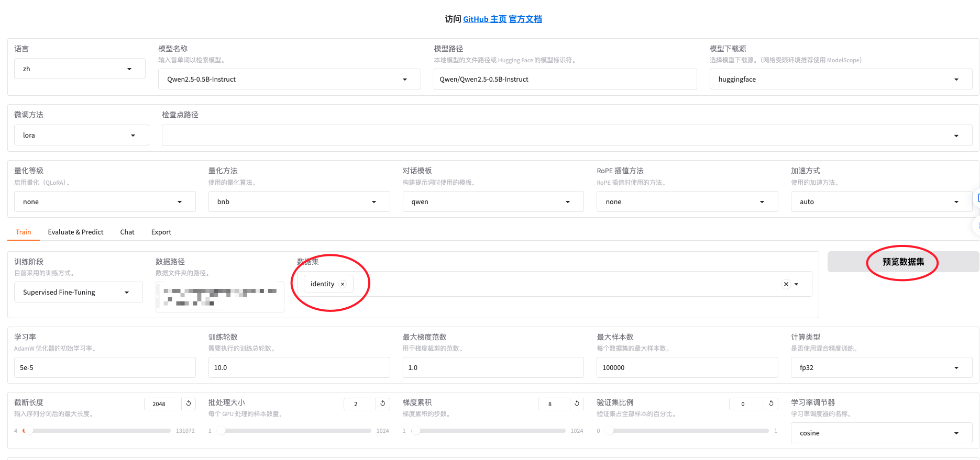This screenshot has height=460, width=980.
Task: Click the reset icon for 验证集比例
Action: (771, 403)
